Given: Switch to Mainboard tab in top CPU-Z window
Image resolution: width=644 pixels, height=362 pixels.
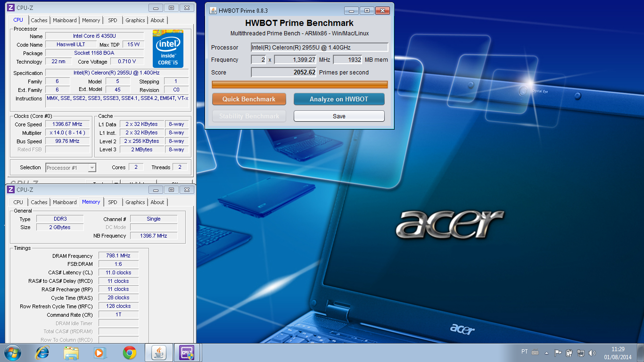Looking at the screenshot, I should (x=65, y=20).
